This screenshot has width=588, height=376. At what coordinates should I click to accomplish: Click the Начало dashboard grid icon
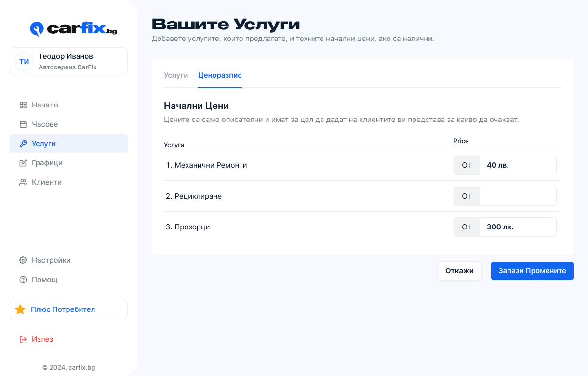[x=23, y=105]
